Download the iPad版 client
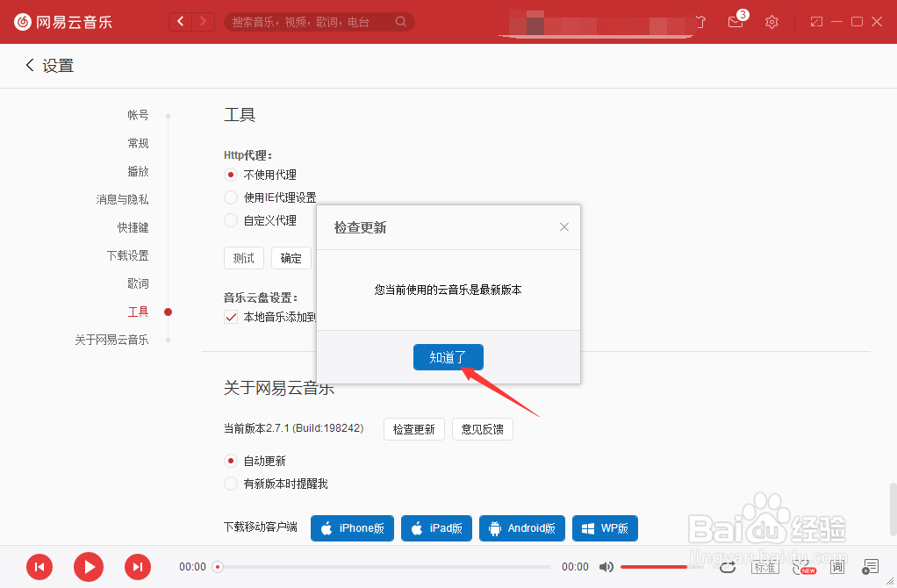Viewport: 897px width, 588px height. click(436, 528)
